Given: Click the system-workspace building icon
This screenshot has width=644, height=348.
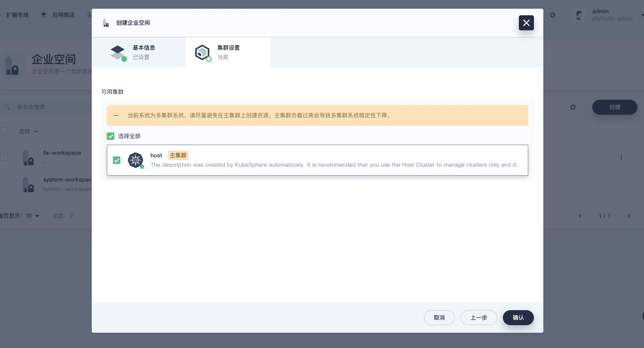Looking at the screenshot, I should pos(28,184).
